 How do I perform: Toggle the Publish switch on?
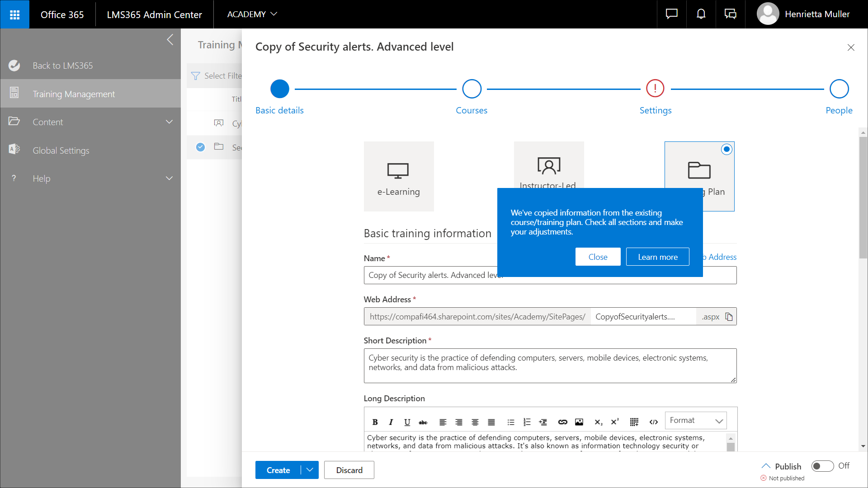[x=822, y=466]
